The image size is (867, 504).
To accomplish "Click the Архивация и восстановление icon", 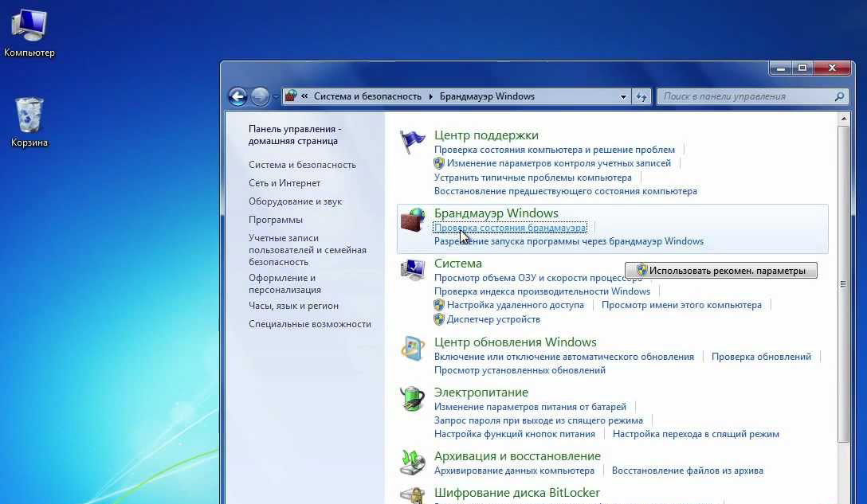I will click(x=413, y=463).
